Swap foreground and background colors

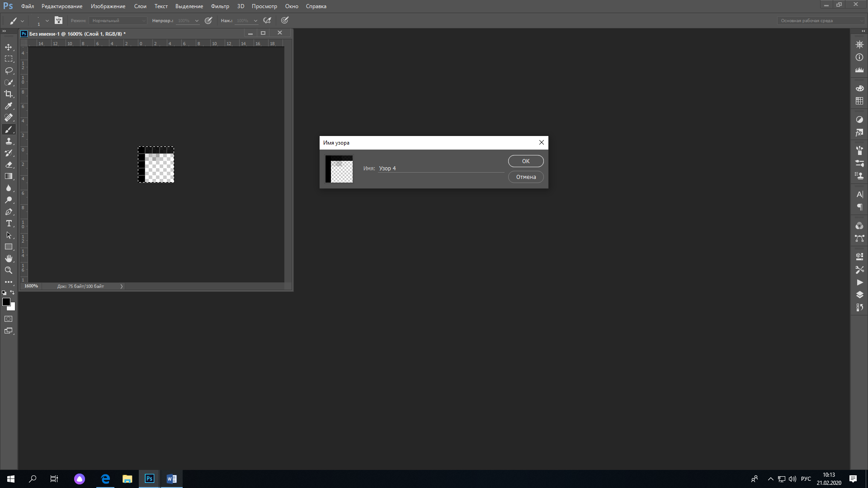(13, 292)
